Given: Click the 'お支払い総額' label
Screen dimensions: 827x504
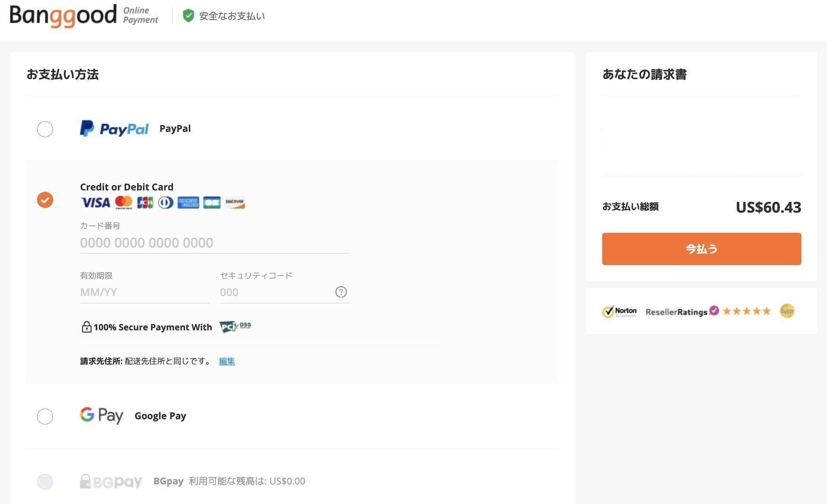Looking at the screenshot, I should tap(630, 207).
